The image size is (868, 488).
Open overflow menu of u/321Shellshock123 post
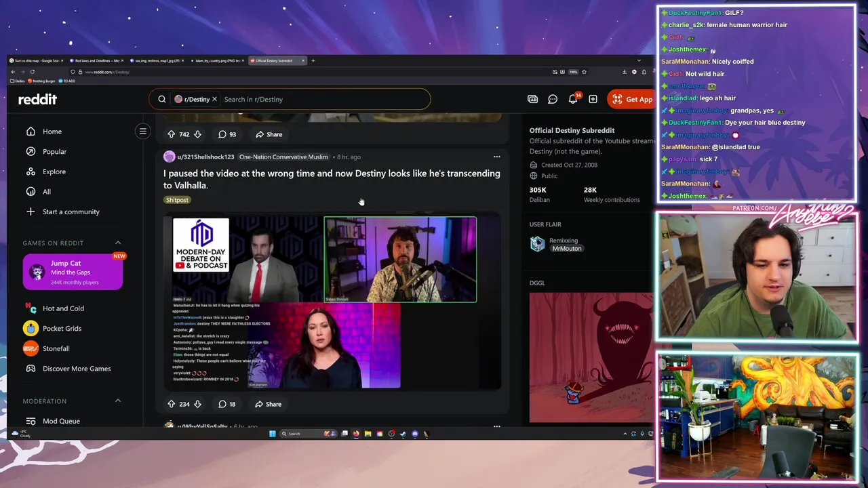pos(496,157)
